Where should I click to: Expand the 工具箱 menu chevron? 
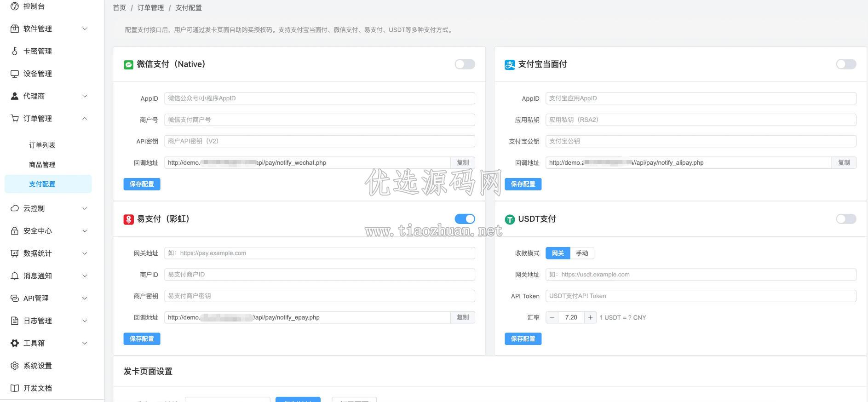point(85,343)
